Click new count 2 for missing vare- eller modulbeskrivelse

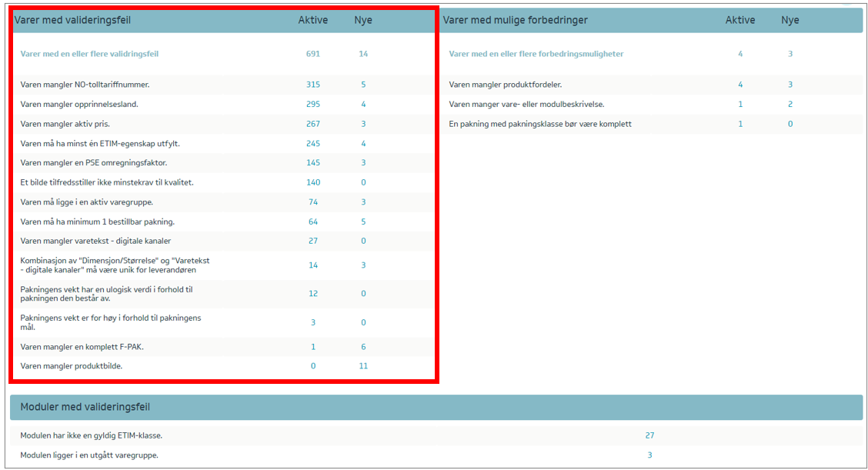click(x=790, y=104)
